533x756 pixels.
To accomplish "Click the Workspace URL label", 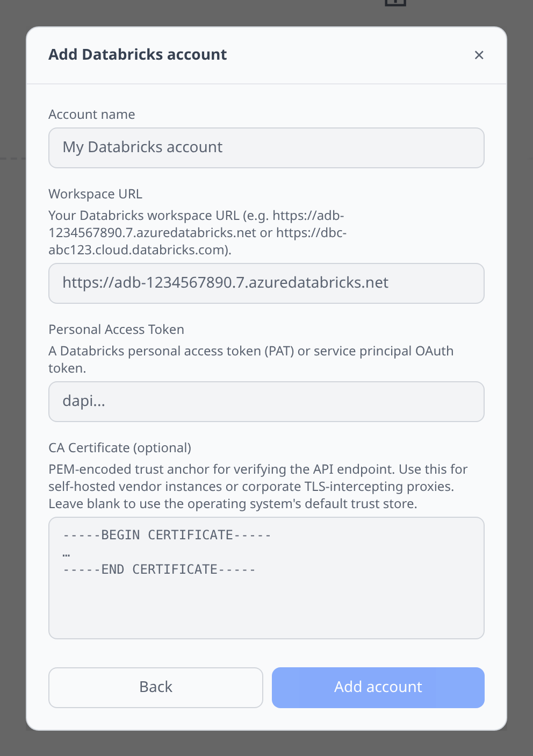I will [96, 194].
